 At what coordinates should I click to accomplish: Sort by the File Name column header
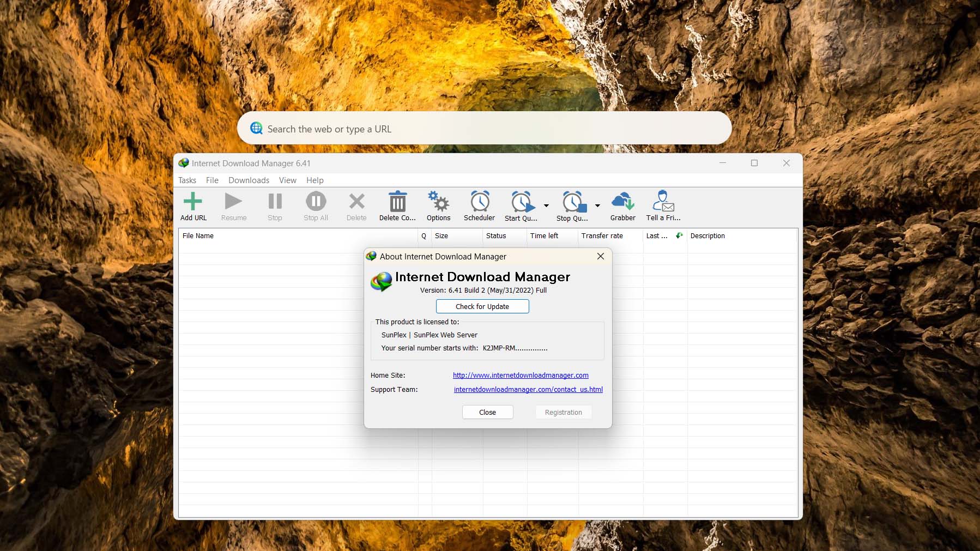point(298,236)
